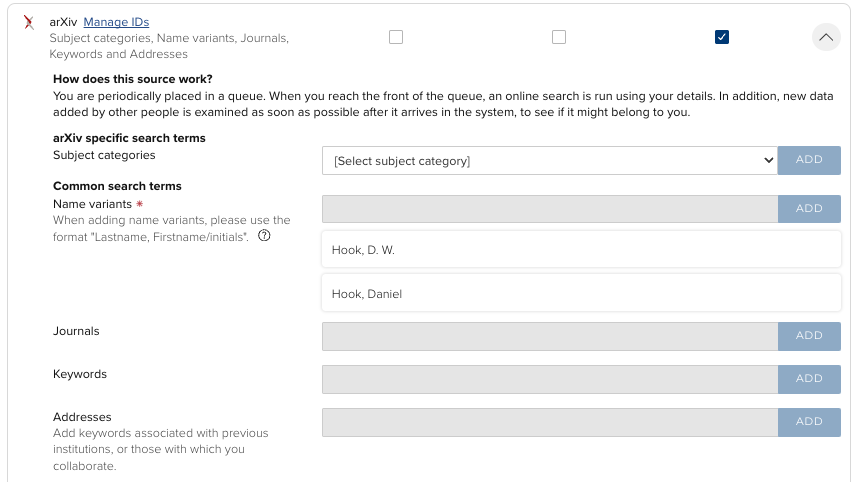Viewport: 858px width, 482px height.
Task: Select the 'Hook, Daniel' name variant
Action: click(580, 294)
